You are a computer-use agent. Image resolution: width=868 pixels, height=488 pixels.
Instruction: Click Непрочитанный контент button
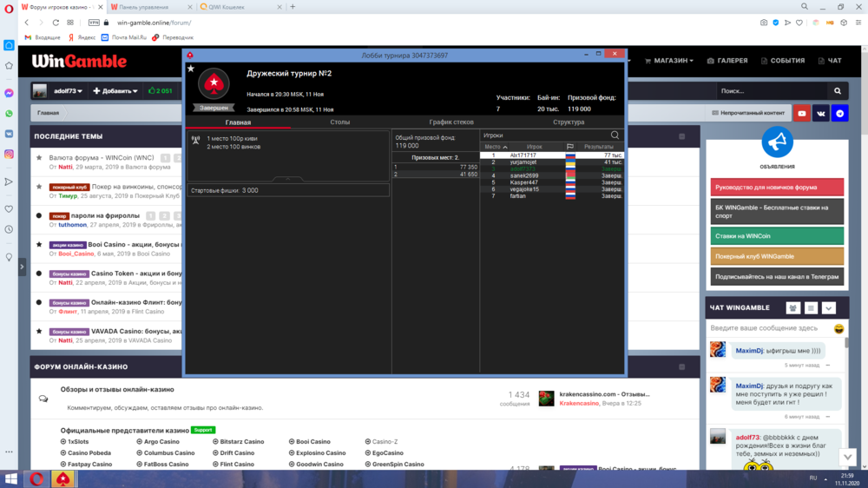pyautogui.click(x=747, y=113)
